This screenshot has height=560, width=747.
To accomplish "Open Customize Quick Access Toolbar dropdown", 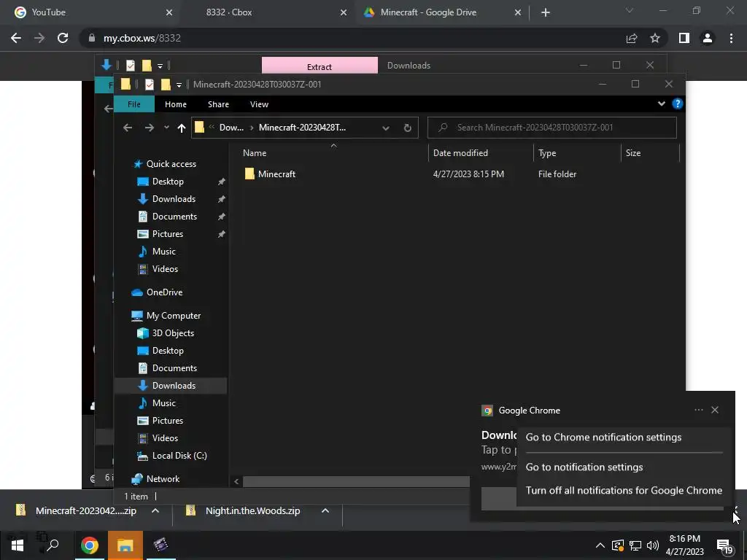I will click(179, 85).
